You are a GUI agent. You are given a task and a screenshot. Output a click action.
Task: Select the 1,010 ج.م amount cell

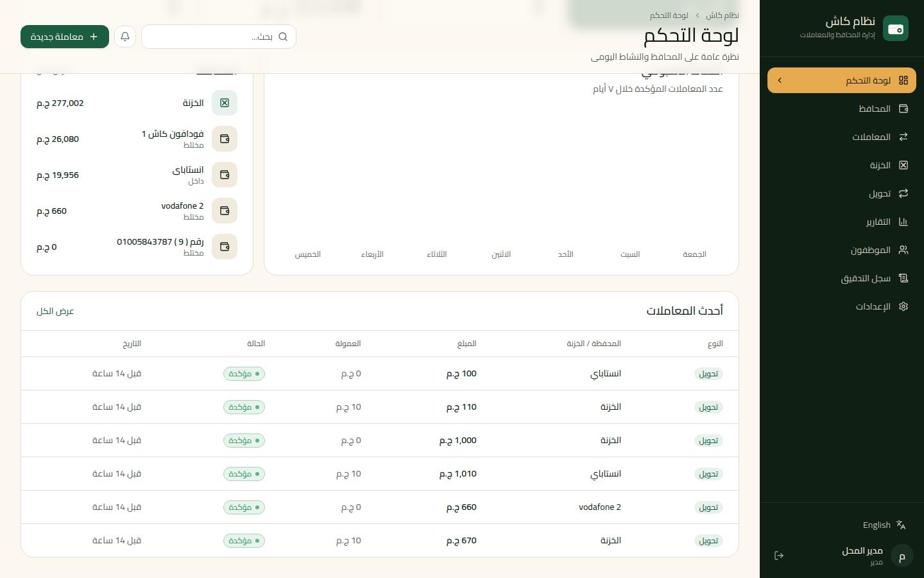(x=458, y=474)
